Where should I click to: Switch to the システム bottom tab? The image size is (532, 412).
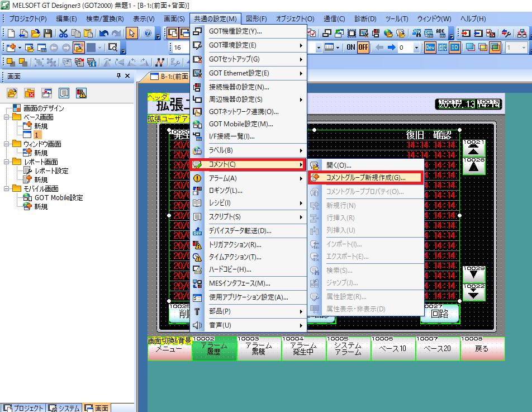tap(64, 408)
